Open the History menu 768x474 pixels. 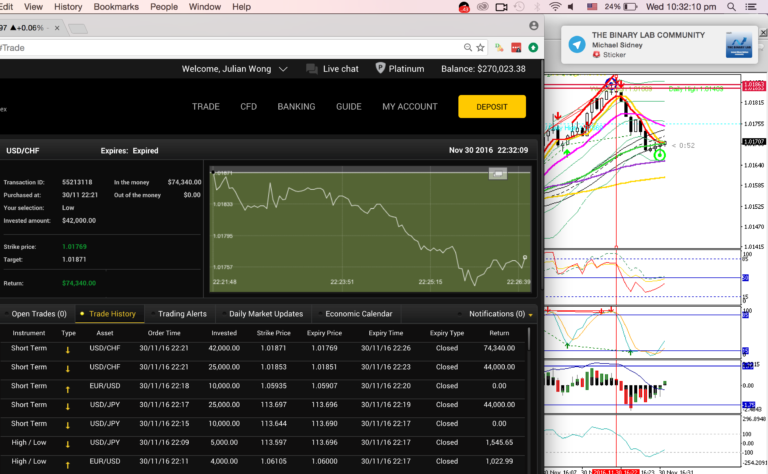(x=68, y=7)
